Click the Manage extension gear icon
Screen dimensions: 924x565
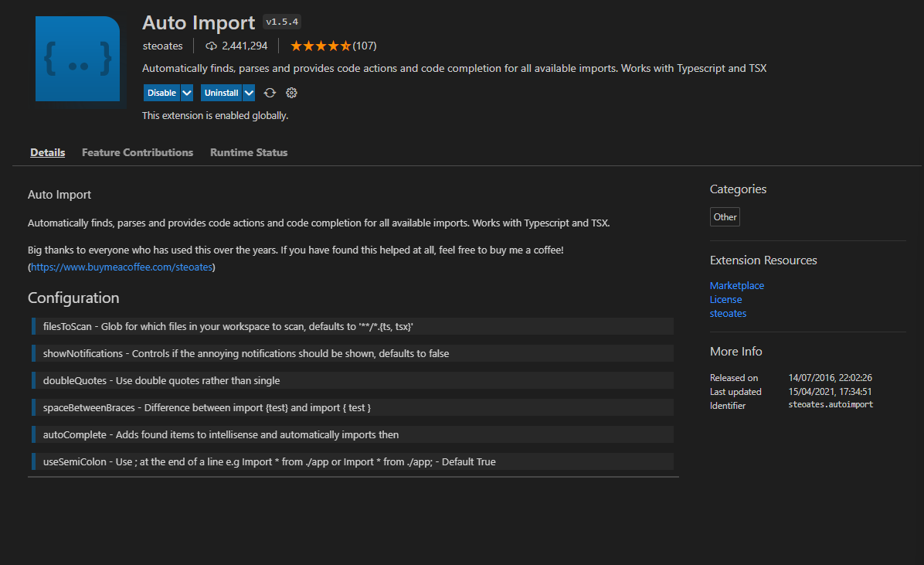[291, 92]
